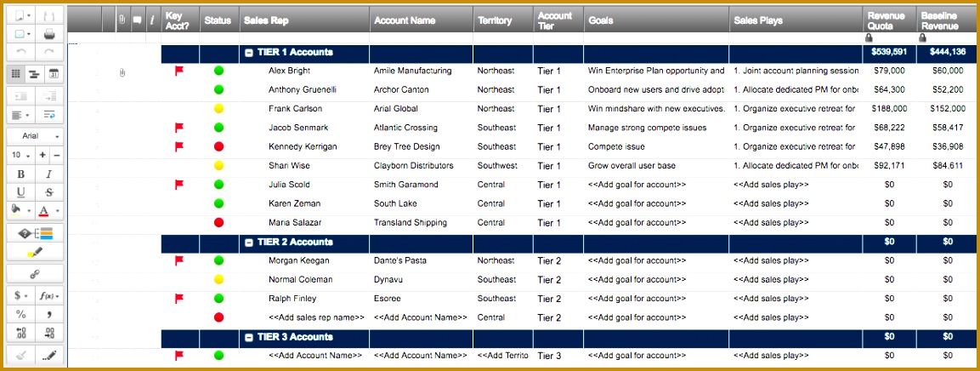Toggle key account flag for Jacob Senmark

(179, 128)
